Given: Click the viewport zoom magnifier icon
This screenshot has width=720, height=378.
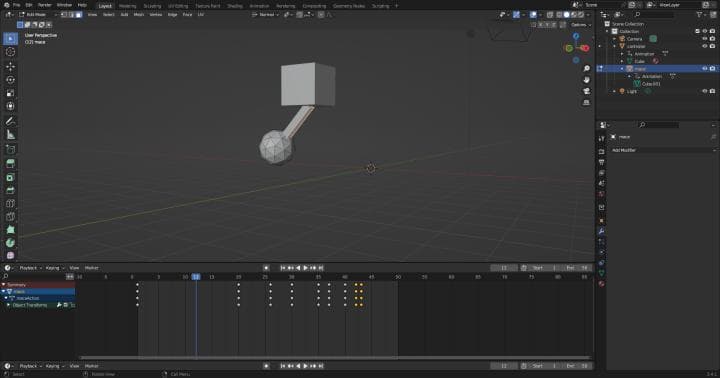Looking at the screenshot, I should pyautogui.click(x=586, y=68).
